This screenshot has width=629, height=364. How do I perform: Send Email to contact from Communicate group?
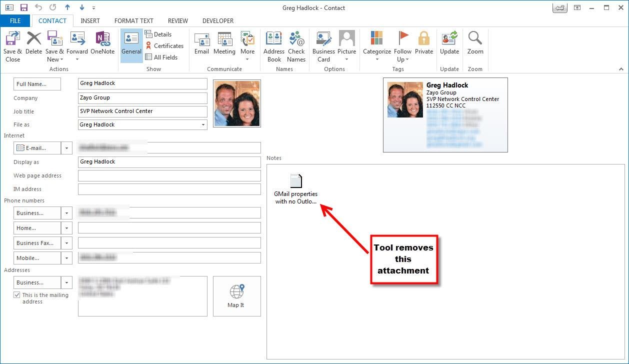[201, 43]
